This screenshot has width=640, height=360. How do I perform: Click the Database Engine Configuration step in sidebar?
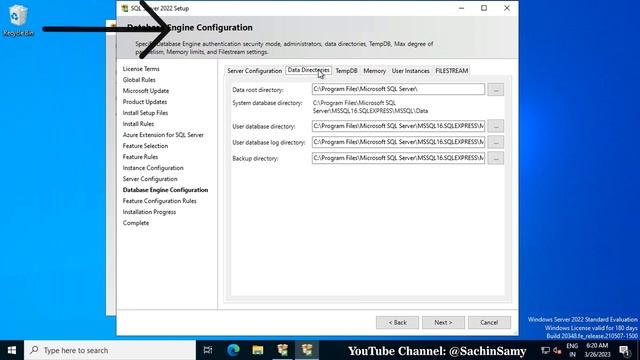(x=165, y=190)
